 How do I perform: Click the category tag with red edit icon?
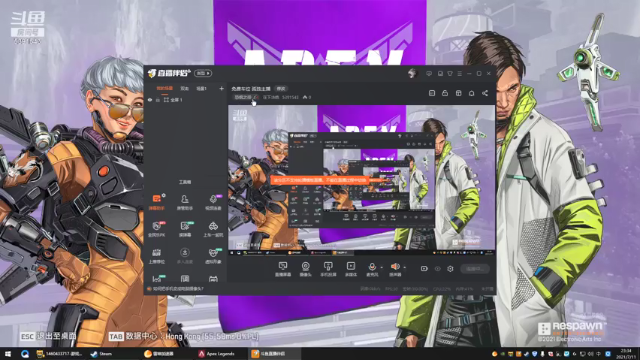click(245, 98)
